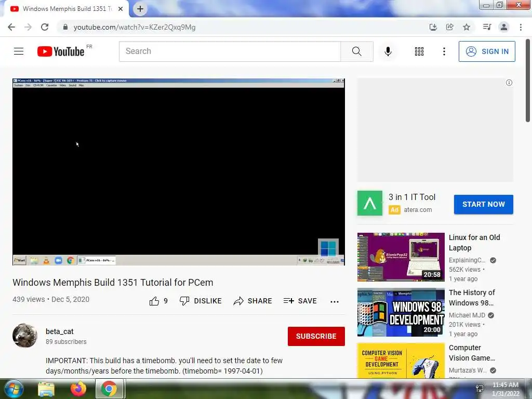
Task: Click the SHARE button
Action: [x=253, y=301]
